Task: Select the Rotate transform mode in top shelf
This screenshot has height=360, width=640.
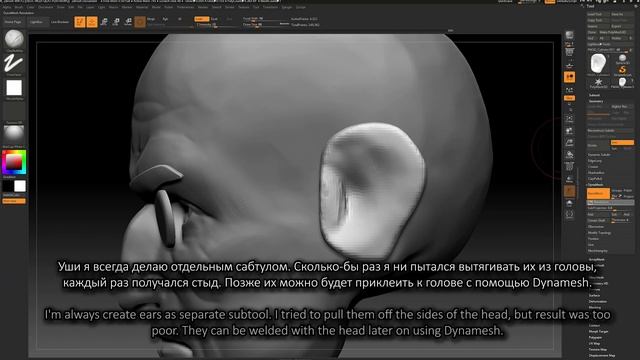Action: 128,22
